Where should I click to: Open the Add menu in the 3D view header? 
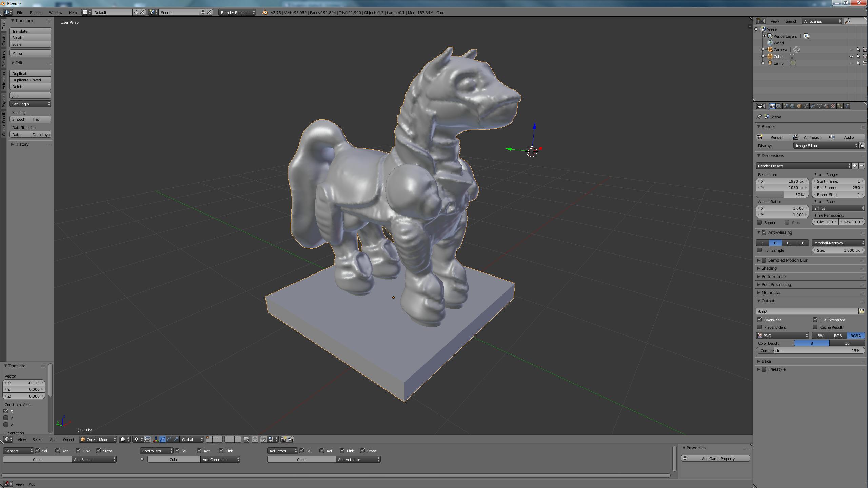(53, 439)
